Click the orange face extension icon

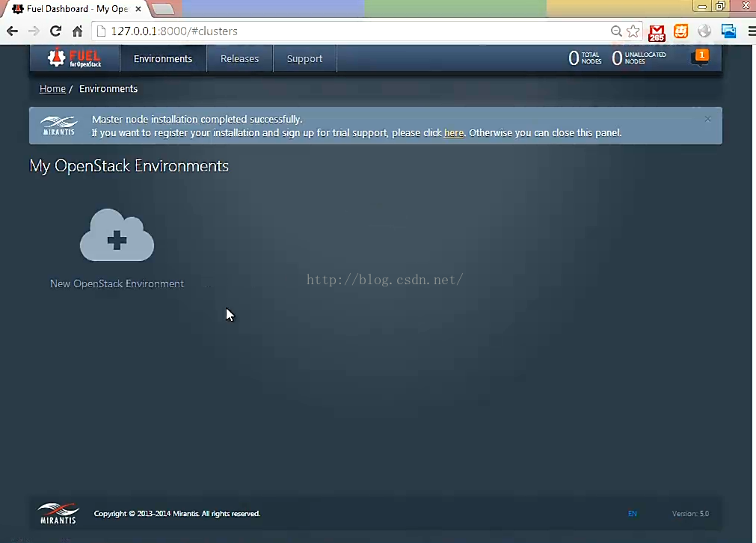click(x=680, y=31)
